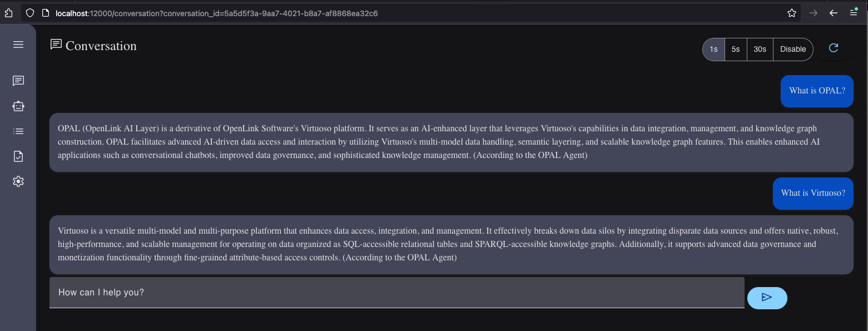Click the refresh icon button
This screenshot has height=331, width=868.
pyautogui.click(x=833, y=48)
